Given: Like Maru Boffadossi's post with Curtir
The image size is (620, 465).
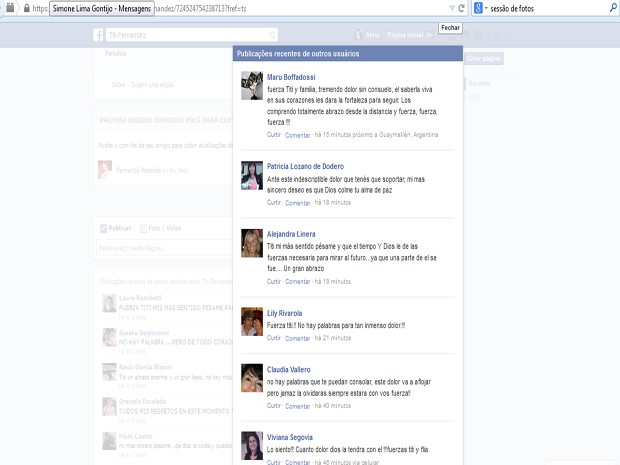Looking at the screenshot, I should 274,134.
